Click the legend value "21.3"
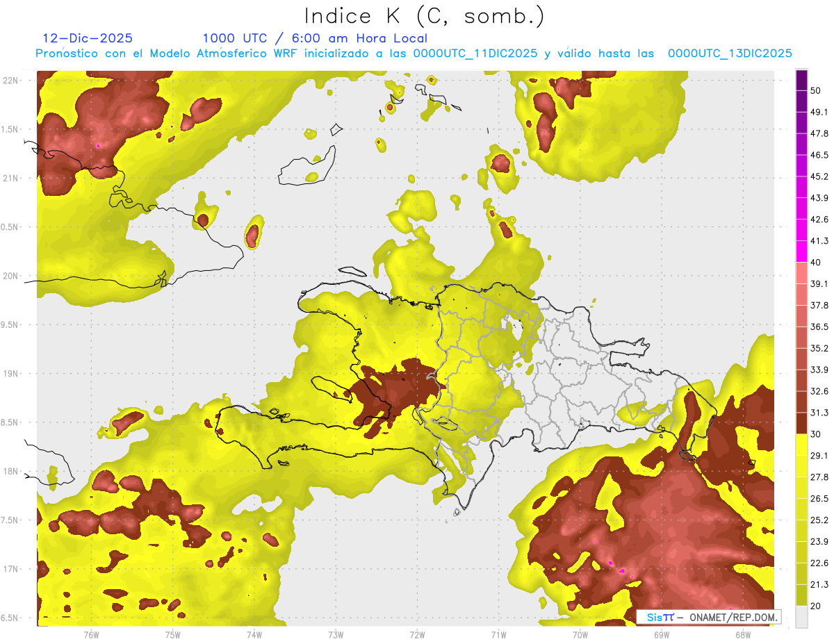Screen dimensions: 834x644 click(x=819, y=584)
